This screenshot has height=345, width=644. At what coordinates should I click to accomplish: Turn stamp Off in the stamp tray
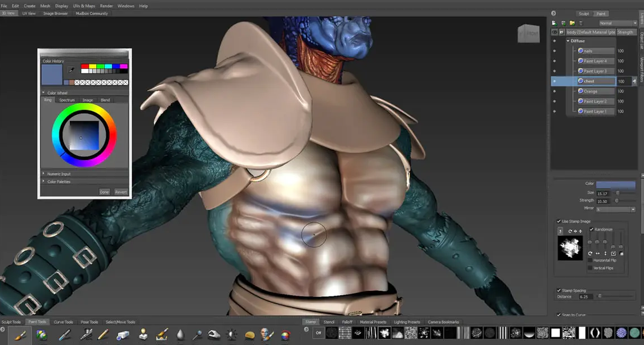(x=318, y=333)
